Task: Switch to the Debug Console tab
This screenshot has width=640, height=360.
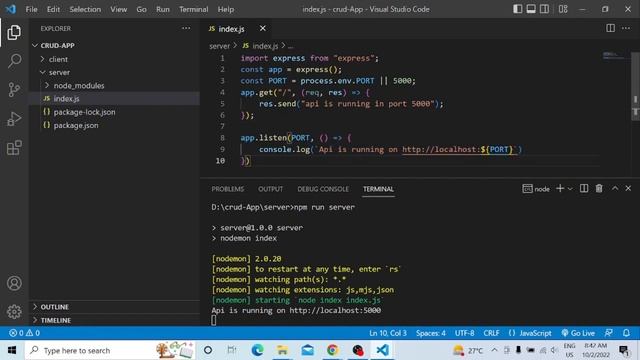Action: (323, 189)
